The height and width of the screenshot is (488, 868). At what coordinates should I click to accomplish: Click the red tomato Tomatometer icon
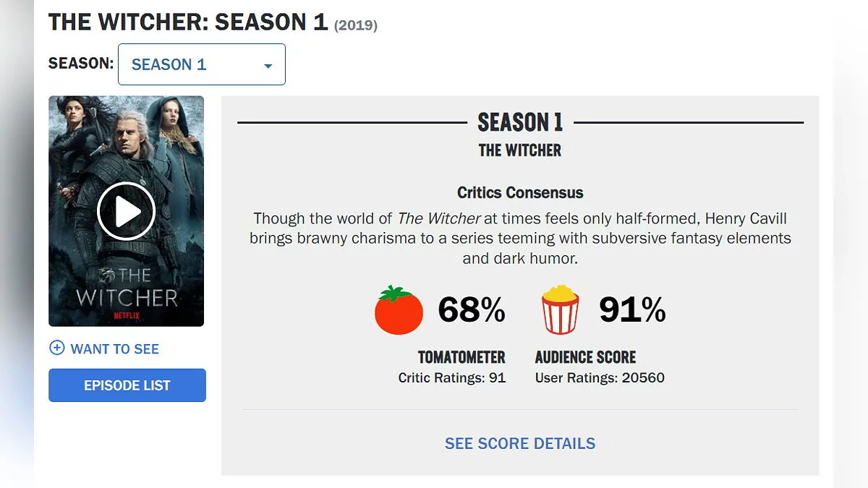click(399, 310)
